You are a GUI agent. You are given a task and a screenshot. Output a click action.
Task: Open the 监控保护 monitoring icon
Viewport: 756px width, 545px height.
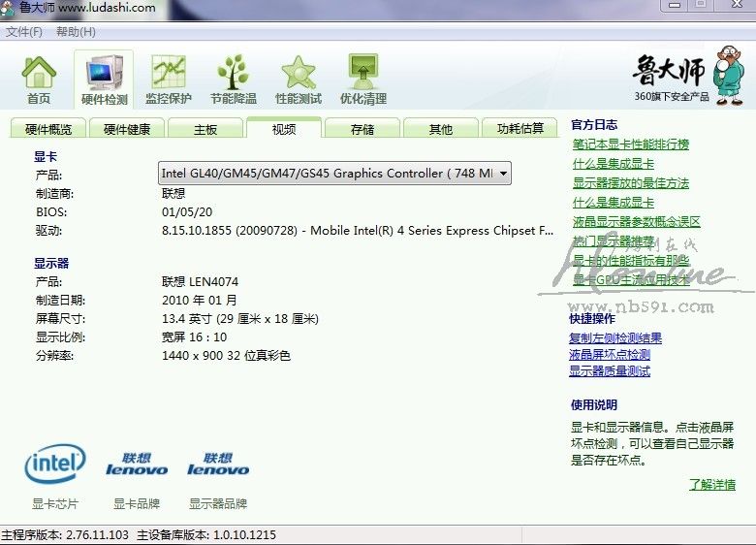[169, 80]
